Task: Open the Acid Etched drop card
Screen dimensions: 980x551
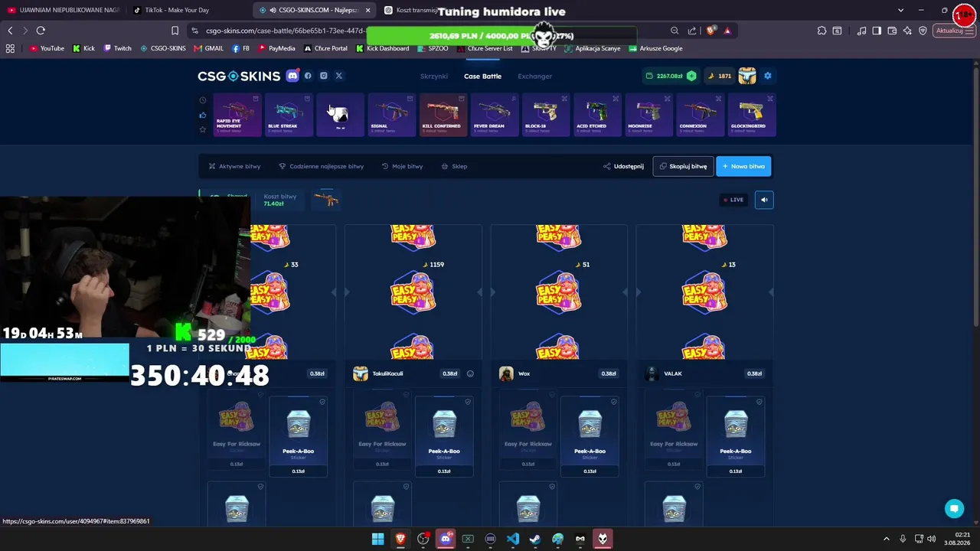Action: [596, 115]
